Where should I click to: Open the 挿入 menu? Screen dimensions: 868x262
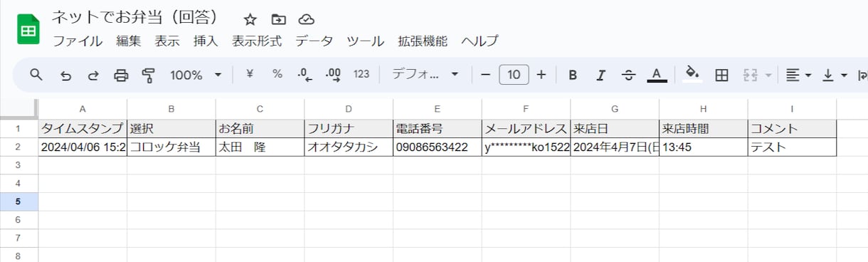pyautogui.click(x=206, y=41)
